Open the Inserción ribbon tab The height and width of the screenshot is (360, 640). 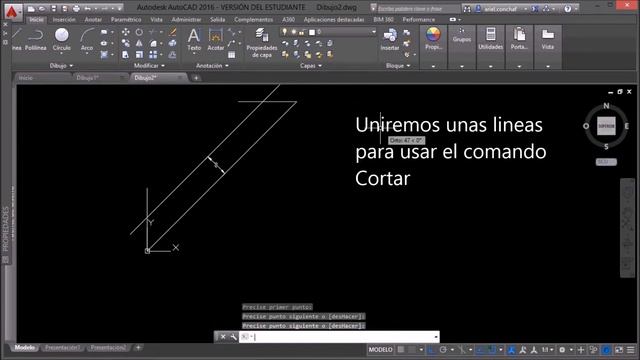click(64, 19)
